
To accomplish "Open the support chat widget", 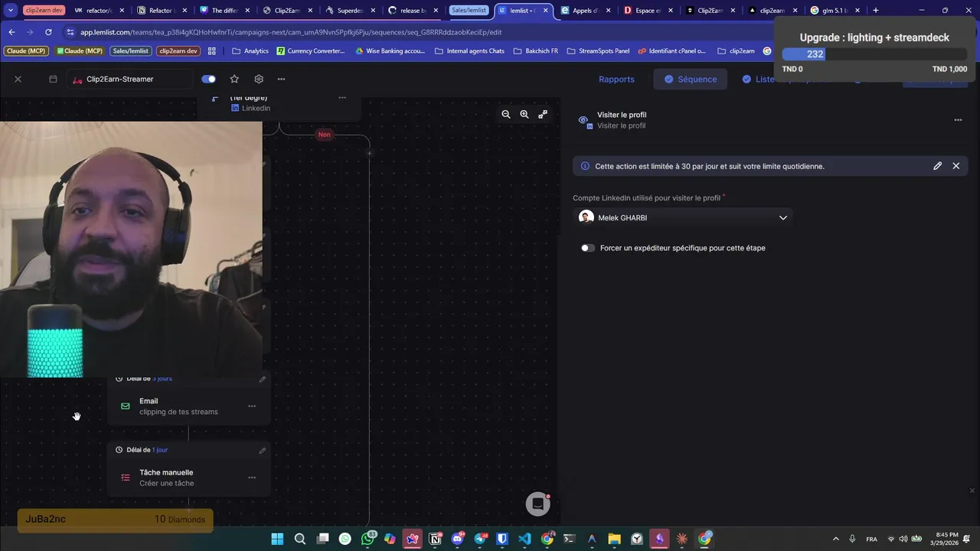I will pyautogui.click(x=538, y=504).
